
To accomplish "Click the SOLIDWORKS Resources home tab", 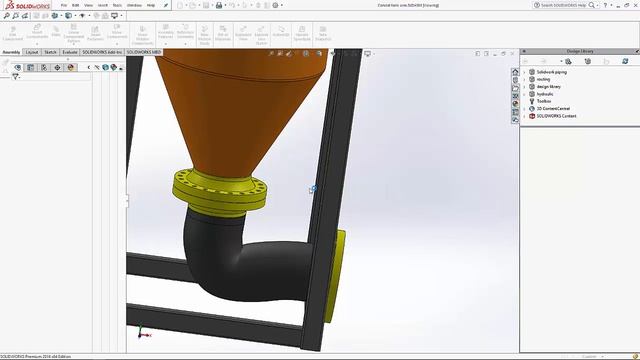I will [515, 72].
